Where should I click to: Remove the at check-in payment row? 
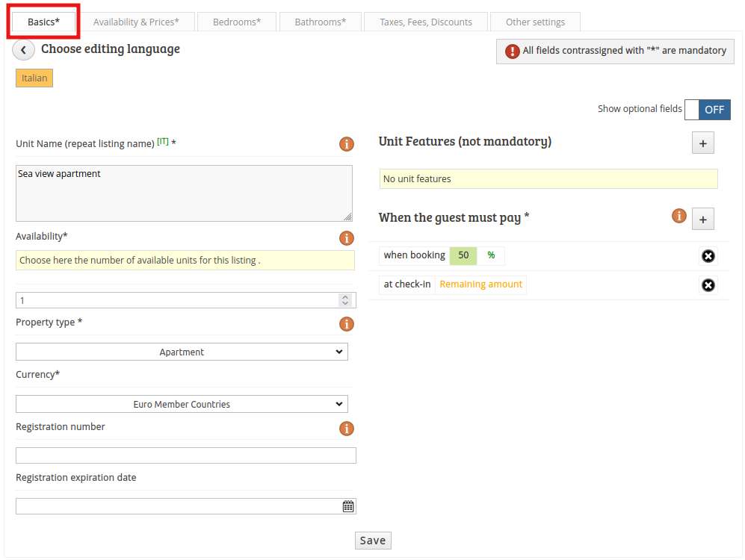708,285
